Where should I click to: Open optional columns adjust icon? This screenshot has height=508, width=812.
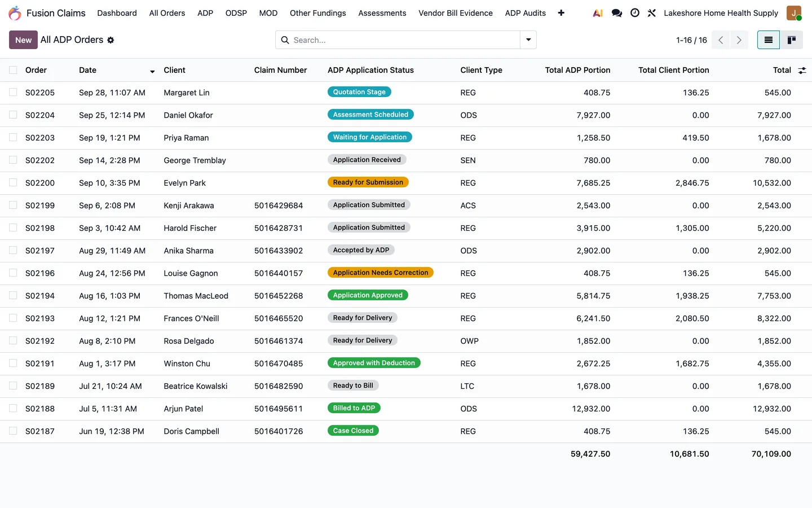click(802, 71)
